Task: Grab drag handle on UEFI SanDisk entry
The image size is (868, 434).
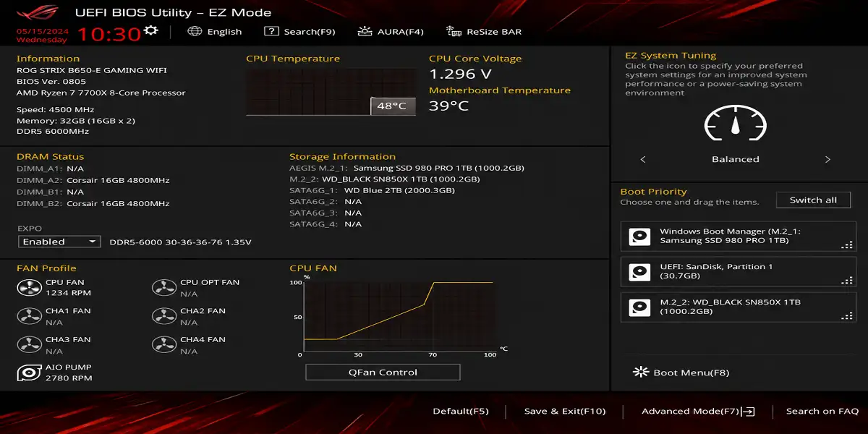Action: coord(847,281)
